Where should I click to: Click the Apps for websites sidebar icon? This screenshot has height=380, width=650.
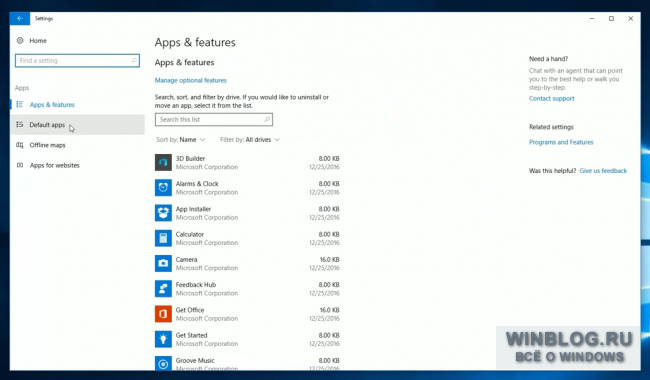tap(19, 165)
